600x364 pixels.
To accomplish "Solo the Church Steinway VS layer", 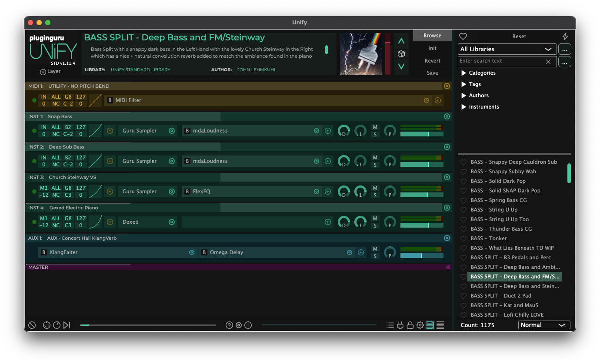I will coord(375,195).
